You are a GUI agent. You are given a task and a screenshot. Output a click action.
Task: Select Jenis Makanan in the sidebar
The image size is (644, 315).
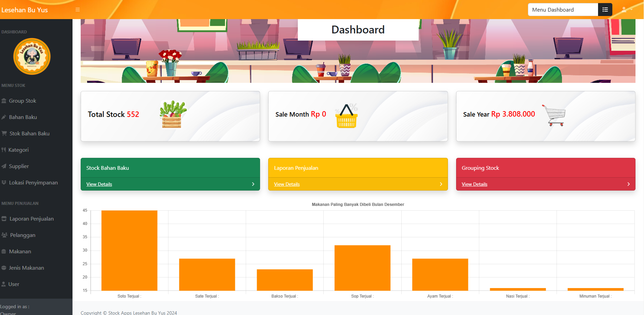(26, 268)
